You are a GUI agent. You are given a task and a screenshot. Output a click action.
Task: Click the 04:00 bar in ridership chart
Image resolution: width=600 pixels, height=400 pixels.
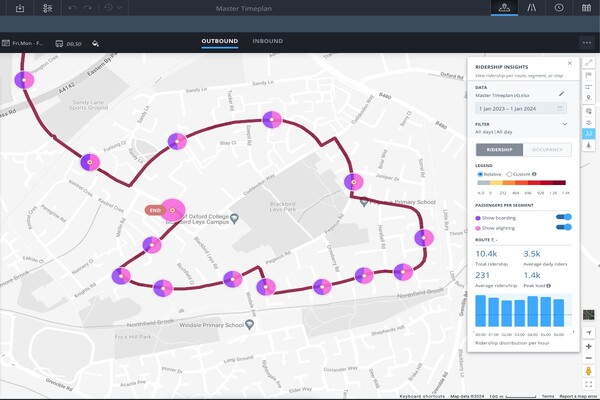coord(533,311)
